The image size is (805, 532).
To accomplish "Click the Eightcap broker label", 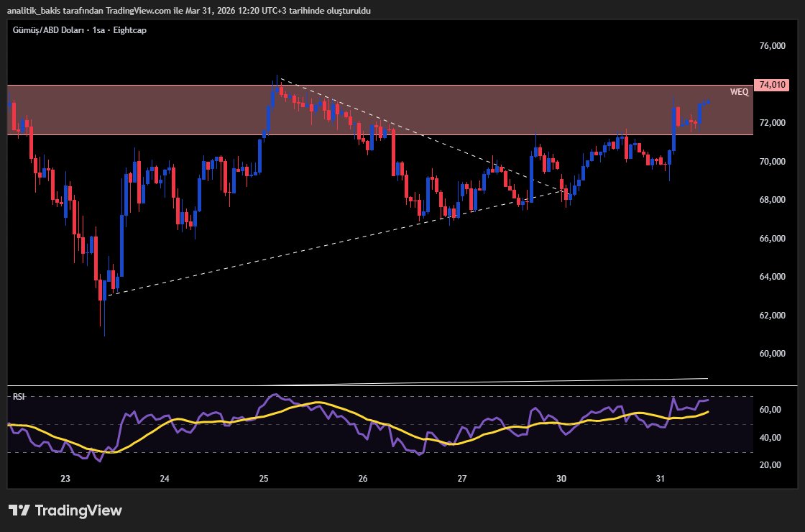I will coord(129,30).
